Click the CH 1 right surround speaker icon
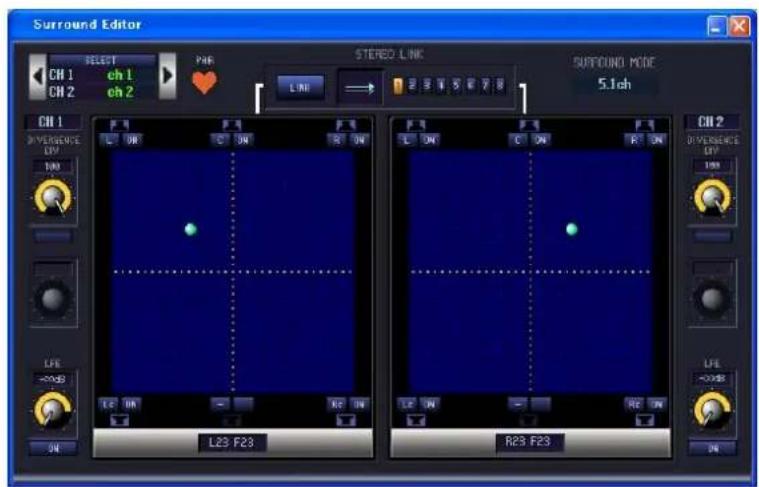 coord(346,419)
